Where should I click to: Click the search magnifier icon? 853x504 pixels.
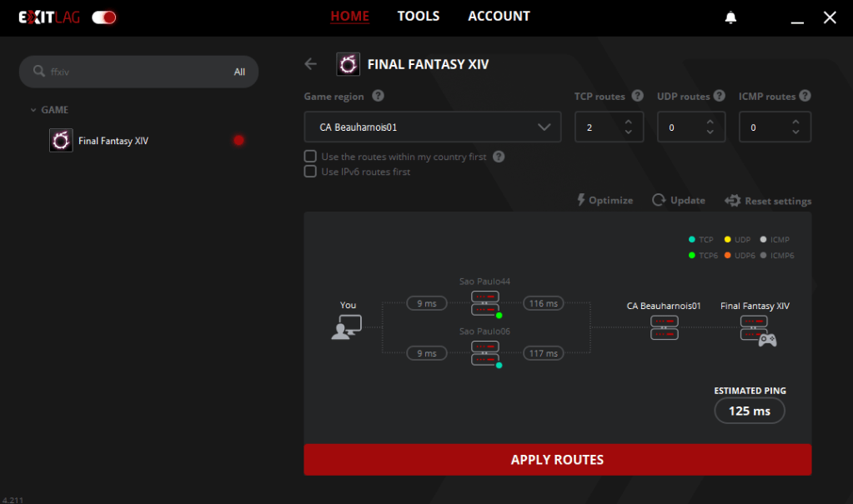(38, 72)
